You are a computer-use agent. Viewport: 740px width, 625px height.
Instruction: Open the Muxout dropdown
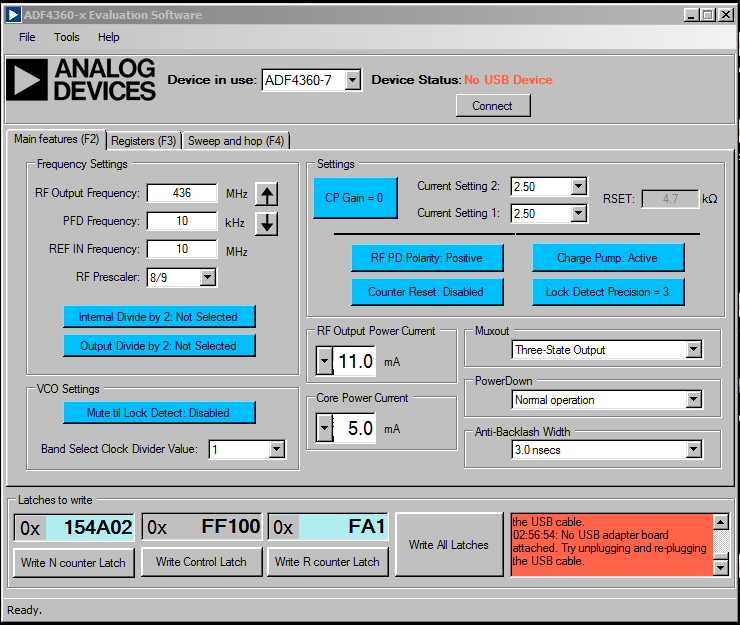click(694, 350)
